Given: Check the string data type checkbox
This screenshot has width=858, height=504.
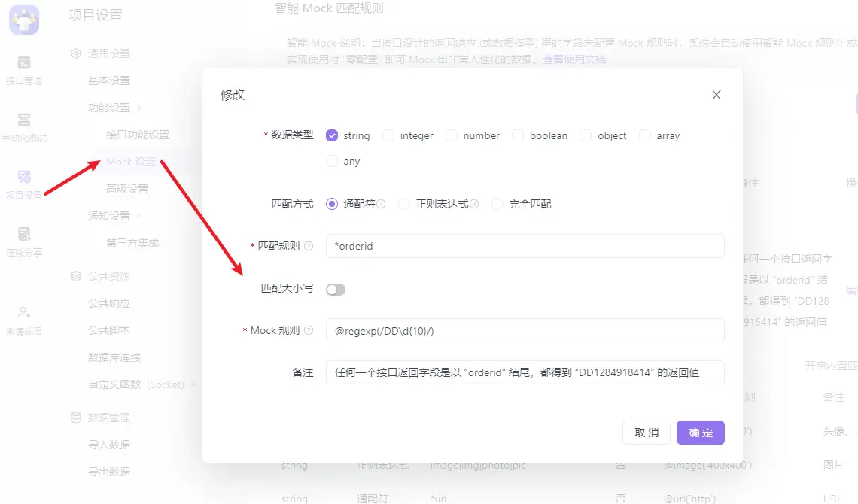Looking at the screenshot, I should click(332, 135).
